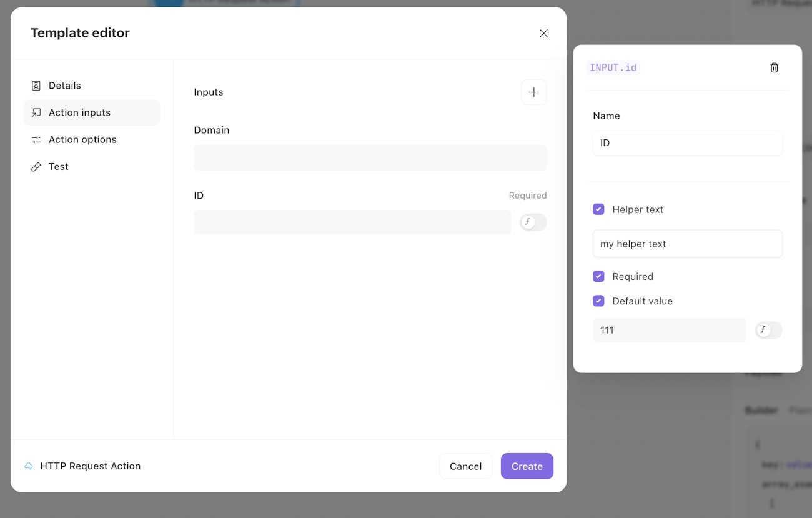
Task: Switch to the Test section
Action: [x=59, y=167]
